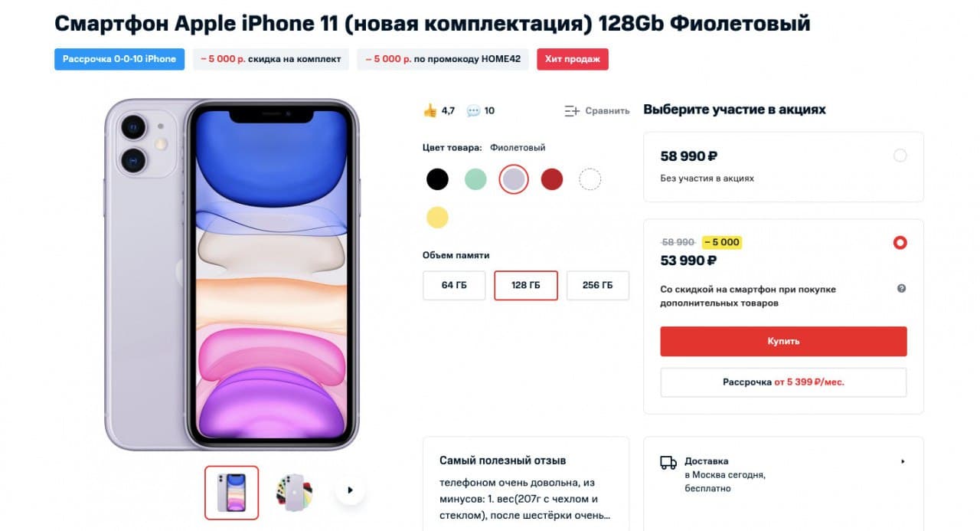The width and height of the screenshot is (980, 531).
Task: Pick the red color swatch
Action: pos(552,179)
